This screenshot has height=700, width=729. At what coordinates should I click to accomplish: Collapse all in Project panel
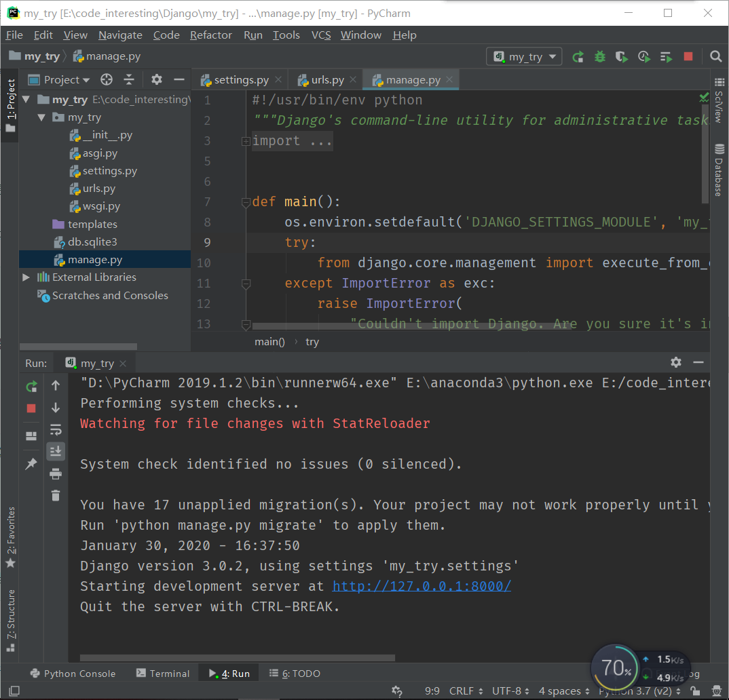click(x=129, y=80)
